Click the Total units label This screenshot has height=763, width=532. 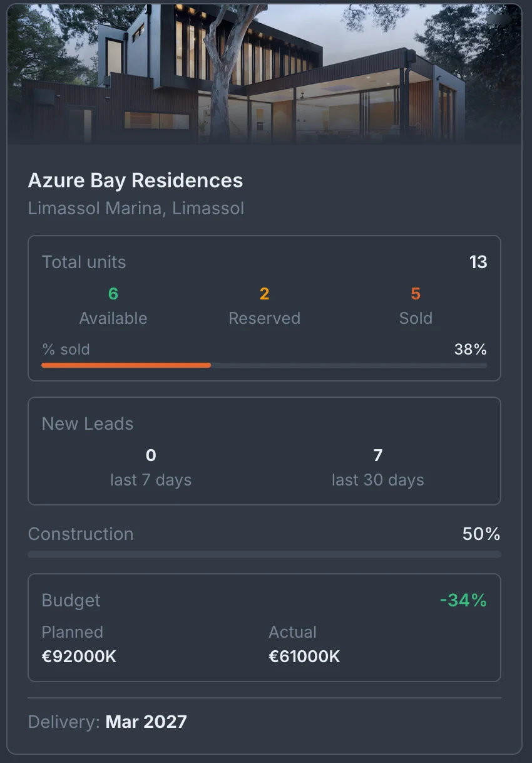point(84,262)
